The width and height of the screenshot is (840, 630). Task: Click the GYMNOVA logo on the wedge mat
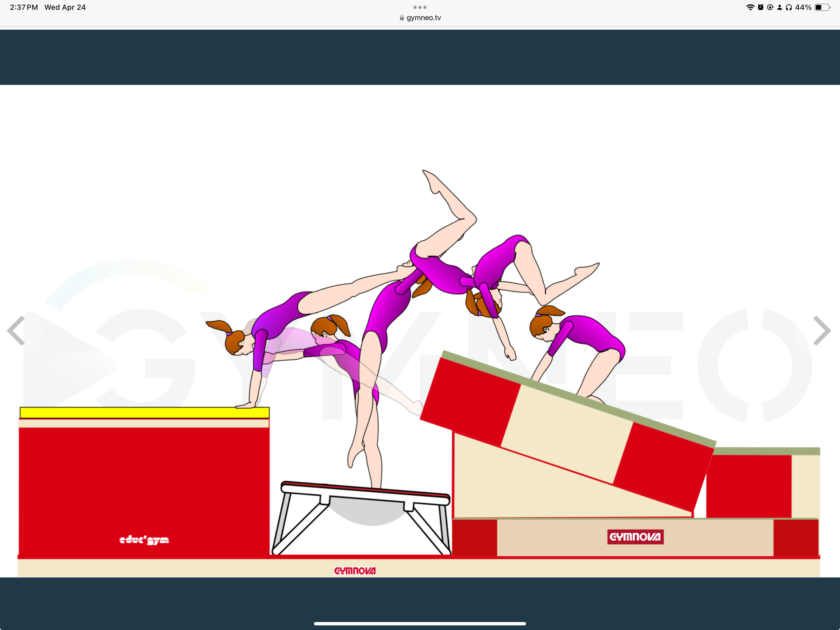point(635,537)
